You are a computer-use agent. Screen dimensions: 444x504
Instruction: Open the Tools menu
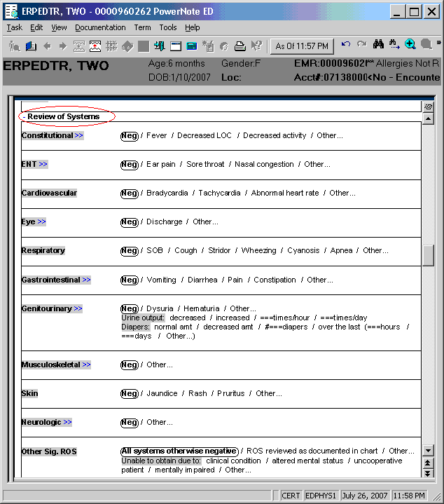pos(168,27)
